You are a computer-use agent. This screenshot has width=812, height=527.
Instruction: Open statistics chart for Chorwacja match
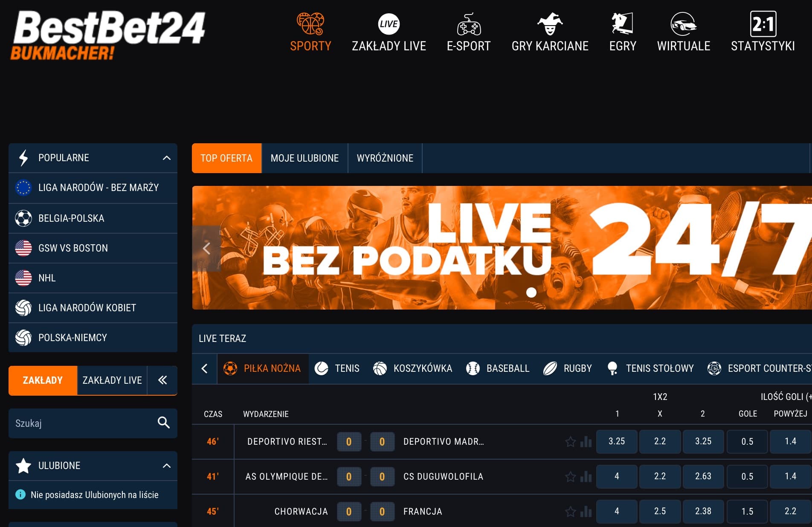pyautogui.click(x=586, y=511)
